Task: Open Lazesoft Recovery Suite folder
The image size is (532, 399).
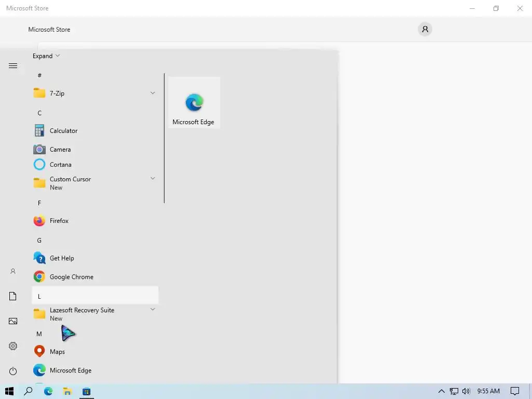Action: pyautogui.click(x=95, y=314)
